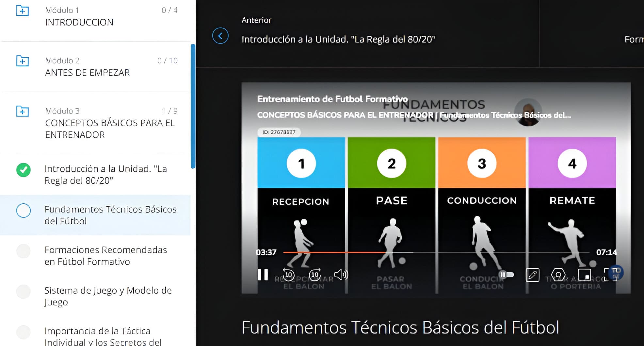Click the sidebar vertical scrollbar
Image resolution: width=644 pixels, height=346 pixels.
pyautogui.click(x=193, y=106)
